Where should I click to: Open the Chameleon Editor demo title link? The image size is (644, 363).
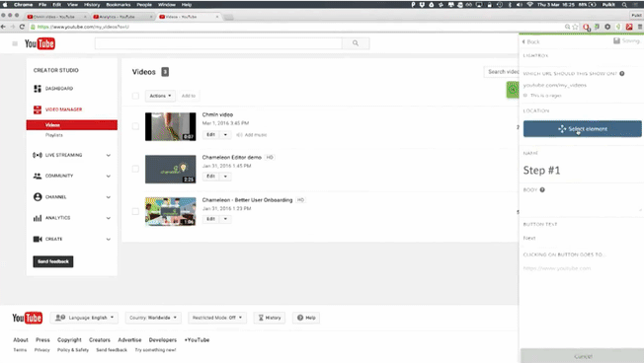tap(232, 157)
